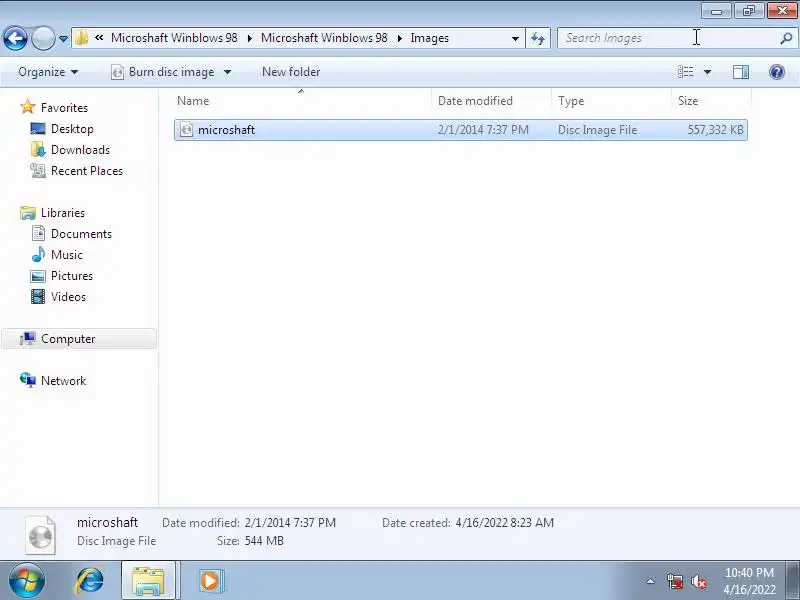Select Libraries in navigation pane
Image resolution: width=800 pixels, height=600 pixels.
point(63,212)
